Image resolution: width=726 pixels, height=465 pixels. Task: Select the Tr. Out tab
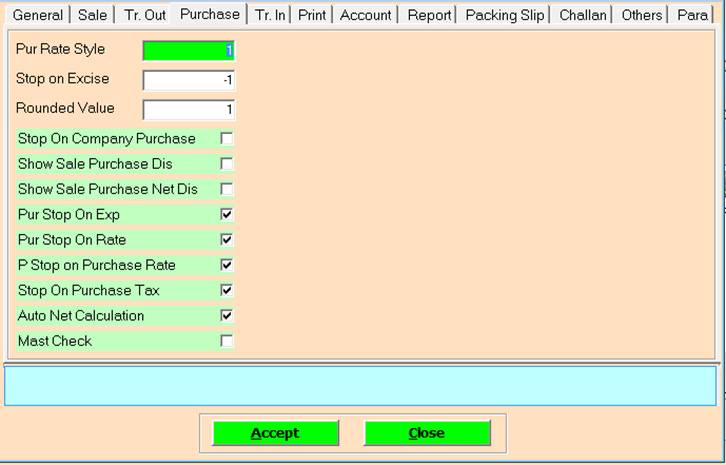[x=145, y=15]
